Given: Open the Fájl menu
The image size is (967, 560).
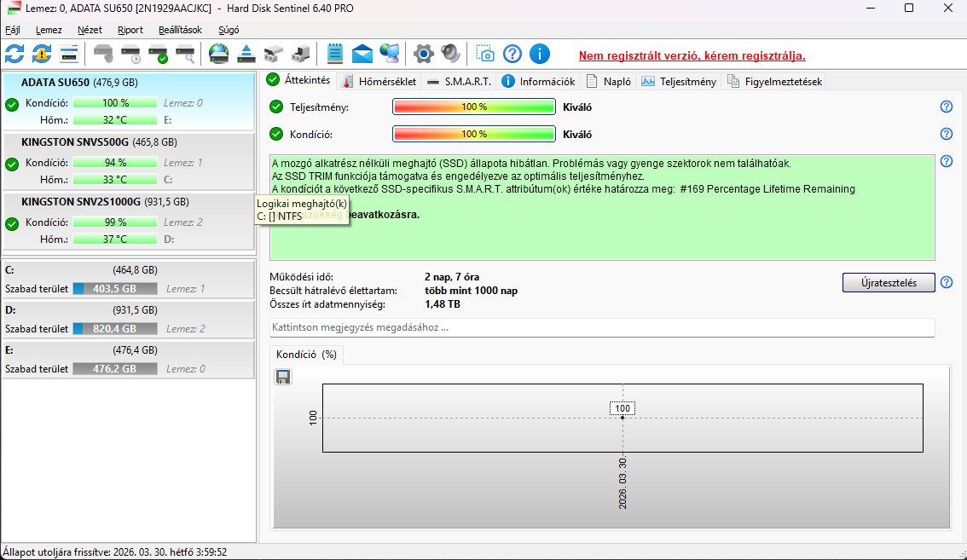Looking at the screenshot, I should tap(12, 30).
